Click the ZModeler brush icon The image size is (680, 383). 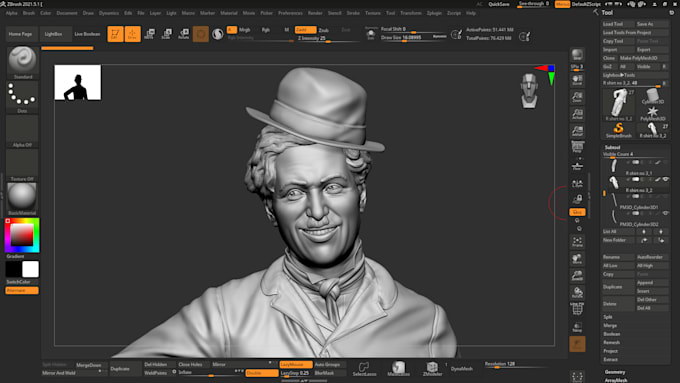coord(432,369)
